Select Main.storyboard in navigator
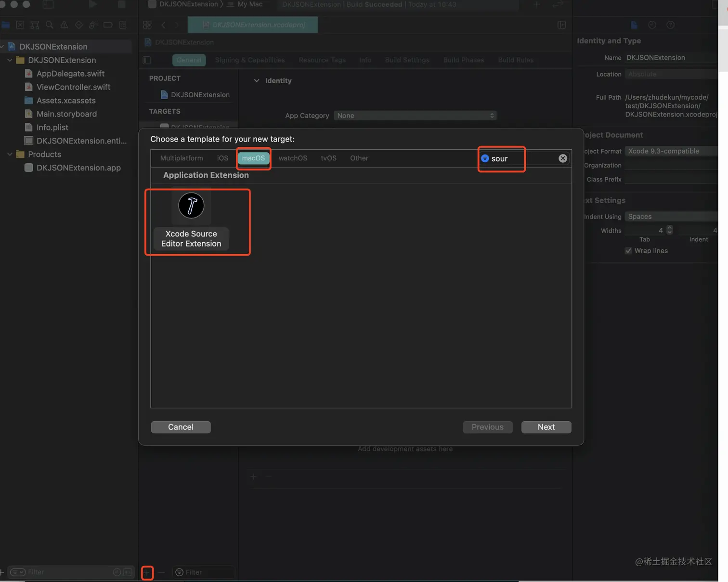This screenshot has height=582, width=728. tap(66, 114)
